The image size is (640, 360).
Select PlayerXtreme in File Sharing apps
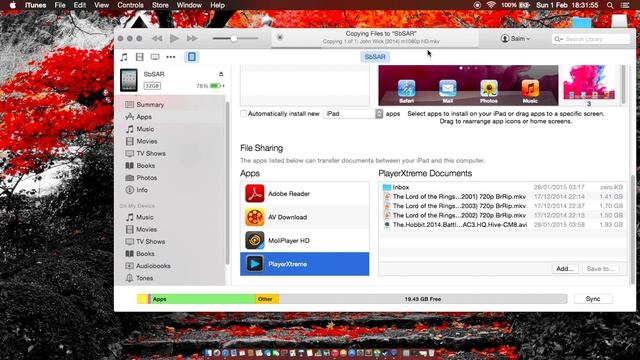pos(304,264)
